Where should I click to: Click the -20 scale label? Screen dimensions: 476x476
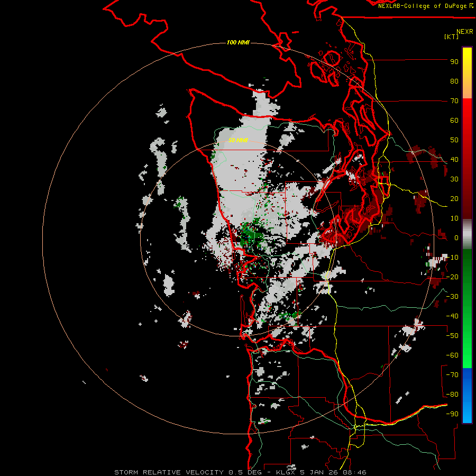click(x=452, y=277)
